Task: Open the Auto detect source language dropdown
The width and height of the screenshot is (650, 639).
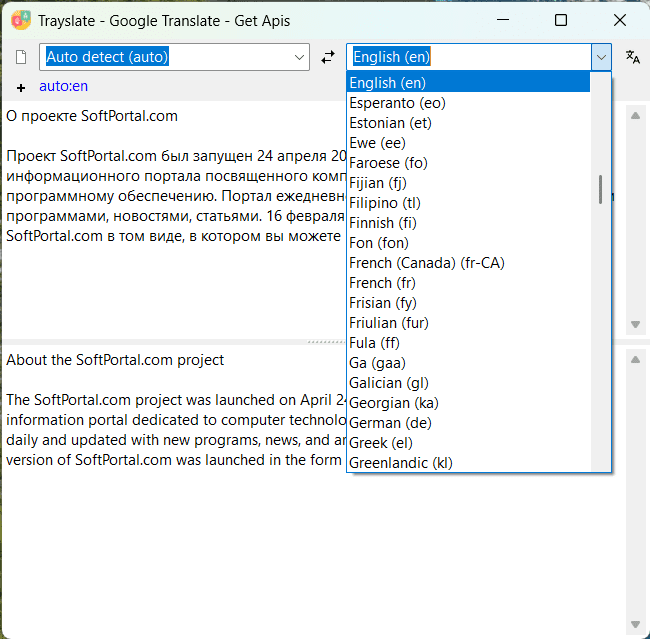Action: pyautogui.click(x=299, y=57)
